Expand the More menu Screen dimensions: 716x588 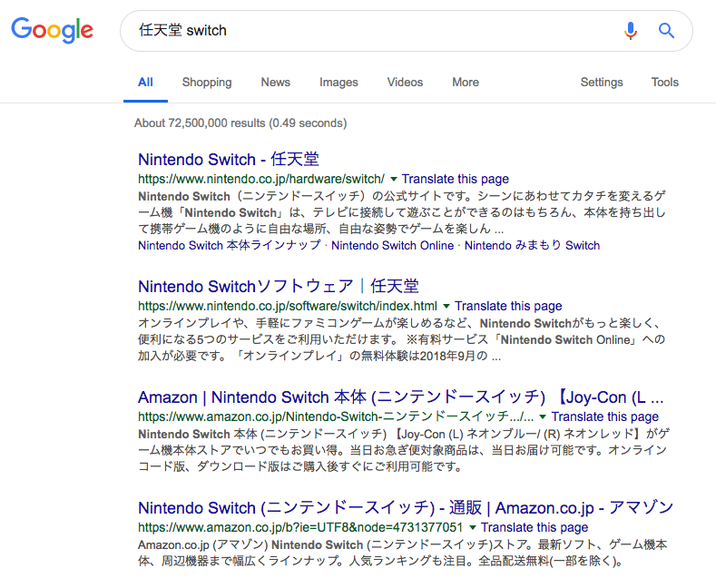(466, 83)
